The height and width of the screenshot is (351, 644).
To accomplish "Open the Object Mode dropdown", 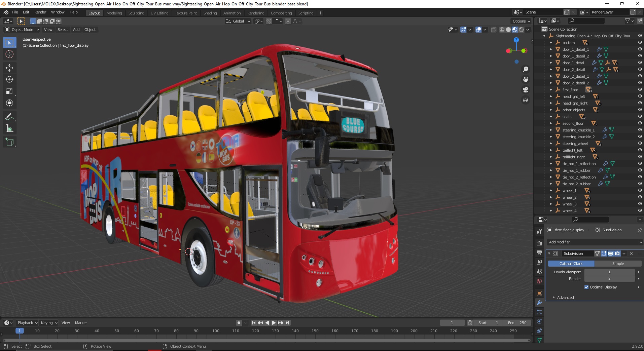I will point(22,30).
